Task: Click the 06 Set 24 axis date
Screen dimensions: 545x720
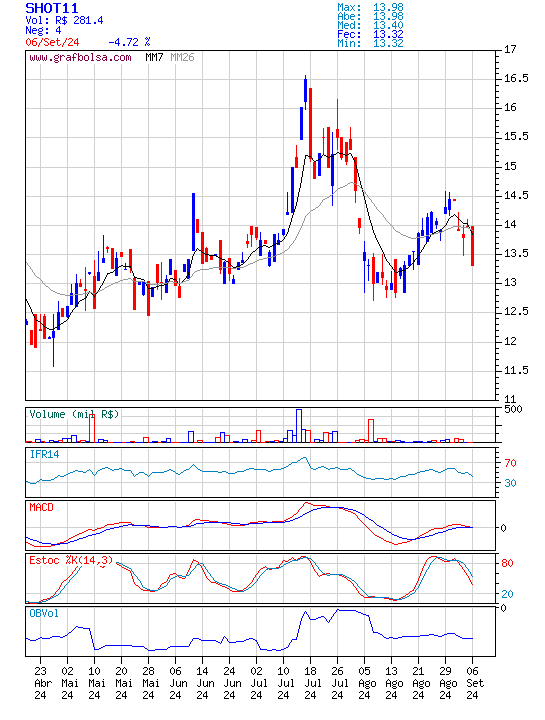Action: pyautogui.click(x=472, y=683)
